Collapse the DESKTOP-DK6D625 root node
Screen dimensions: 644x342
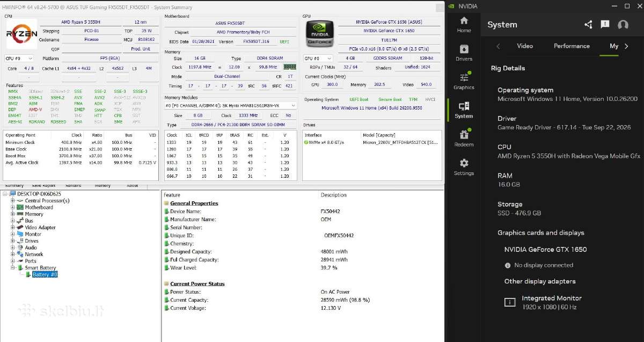coord(5,194)
